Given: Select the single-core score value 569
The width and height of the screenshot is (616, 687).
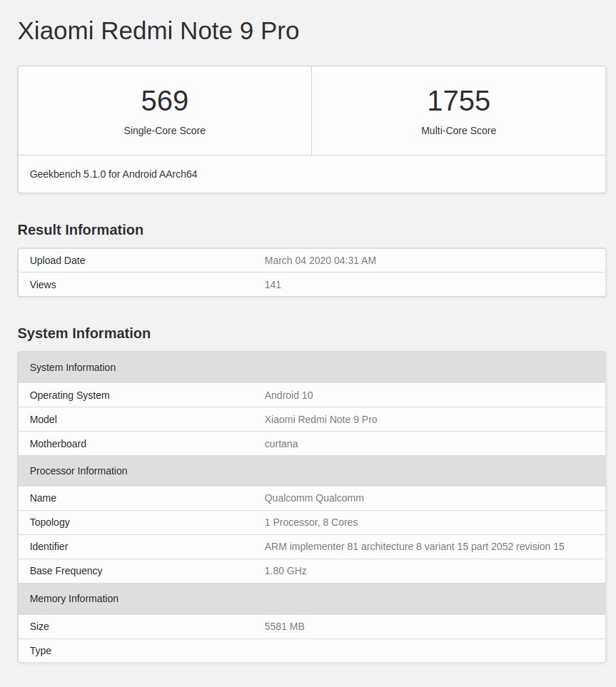Looking at the screenshot, I should tap(164, 101).
